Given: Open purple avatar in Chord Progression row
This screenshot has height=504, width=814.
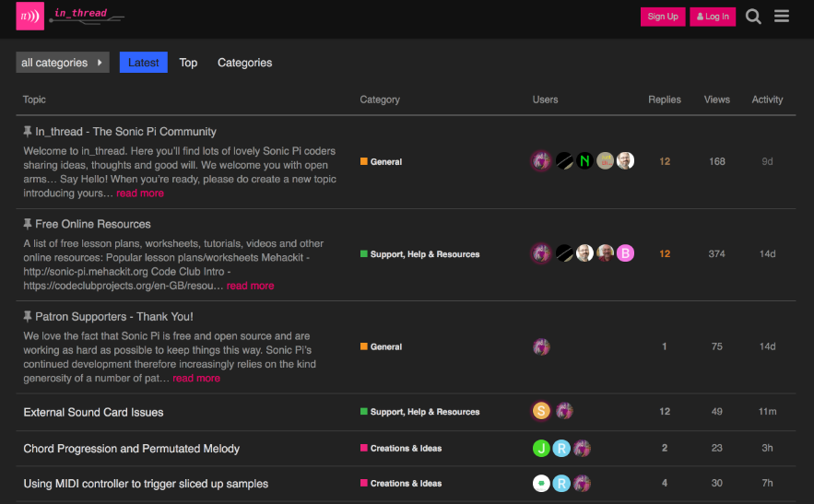Looking at the screenshot, I should click(582, 448).
